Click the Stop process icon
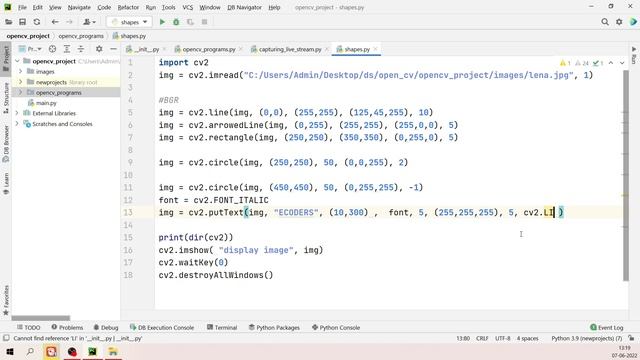Viewport: 640px width, 360px height. click(204, 22)
